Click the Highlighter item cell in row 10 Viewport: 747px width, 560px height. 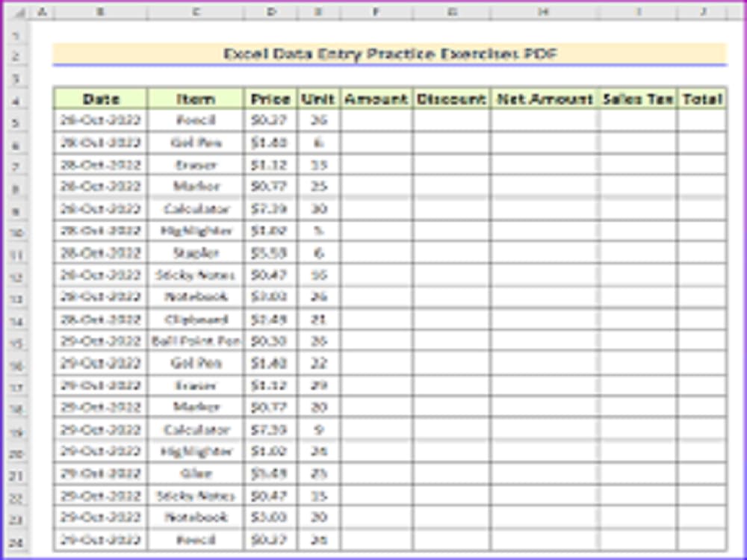196,231
